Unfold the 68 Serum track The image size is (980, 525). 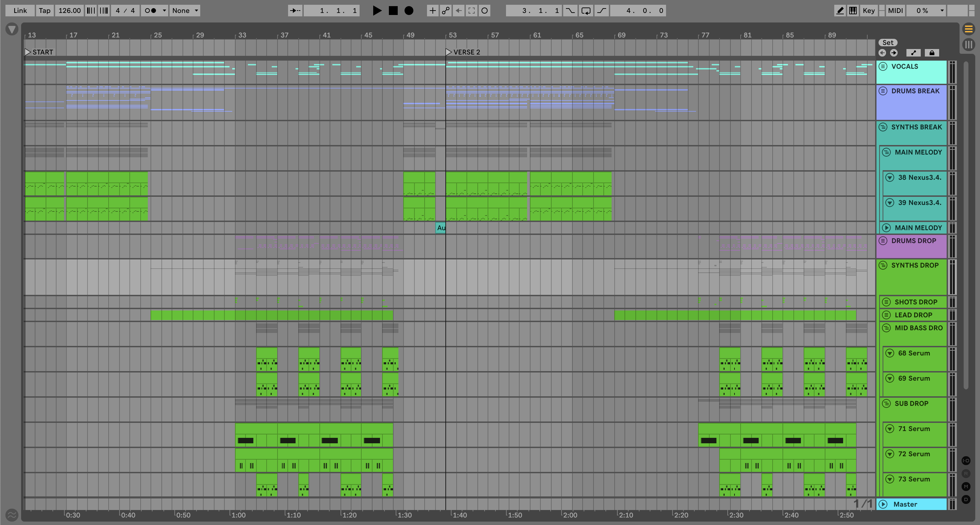click(x=889, y=353)
